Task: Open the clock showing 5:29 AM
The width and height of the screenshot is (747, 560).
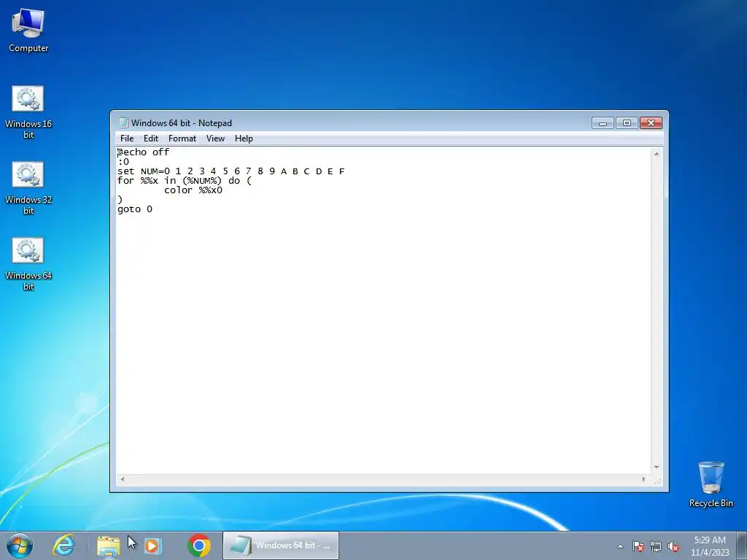Action: click(x=710, y=545)
